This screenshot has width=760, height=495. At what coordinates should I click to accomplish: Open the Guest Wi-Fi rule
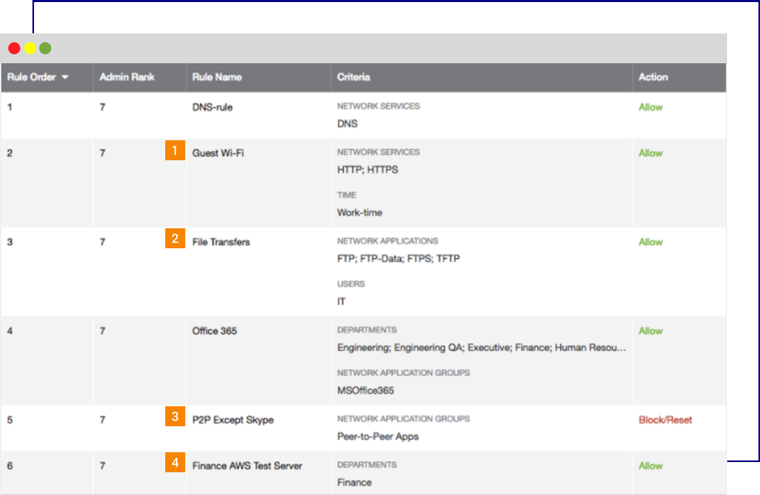tap(218, 153)
